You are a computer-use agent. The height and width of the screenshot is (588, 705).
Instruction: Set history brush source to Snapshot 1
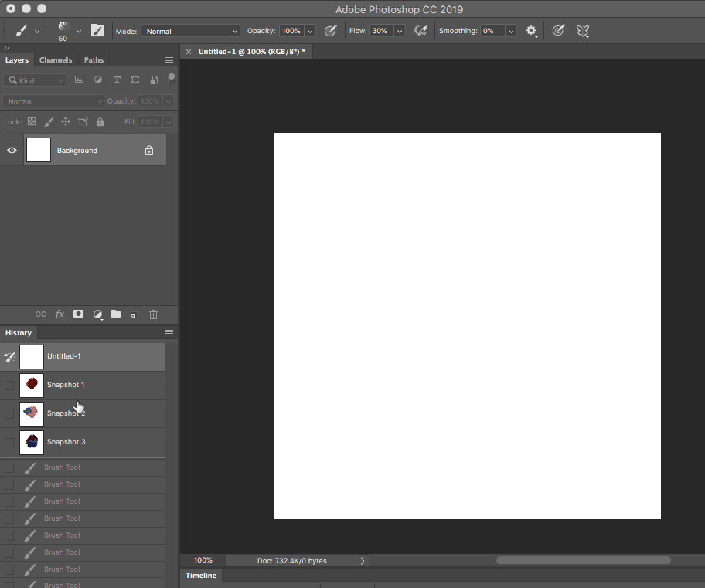[x=9, y=385]
